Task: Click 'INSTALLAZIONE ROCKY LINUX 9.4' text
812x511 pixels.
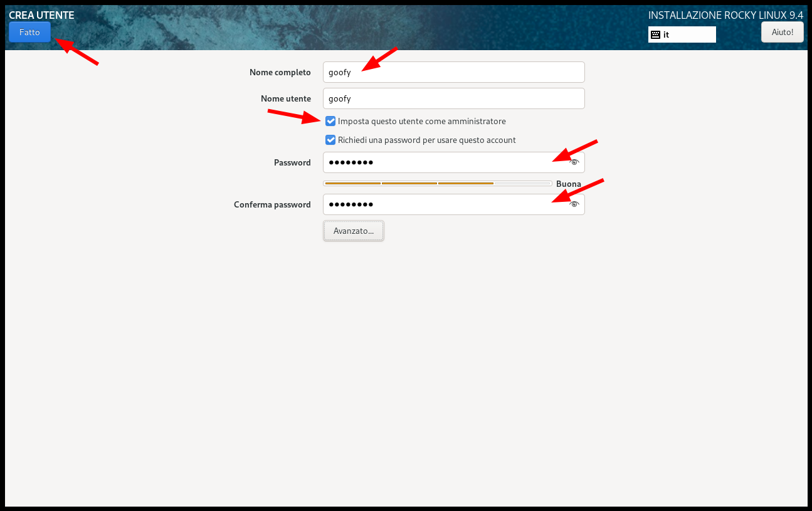Action: 725,14
